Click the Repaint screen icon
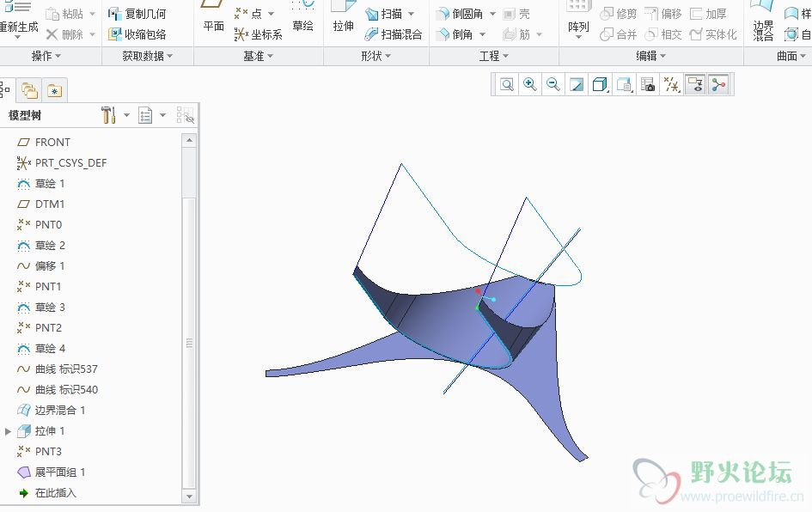Viewport: 812px width, 512px height. [576, 84]
